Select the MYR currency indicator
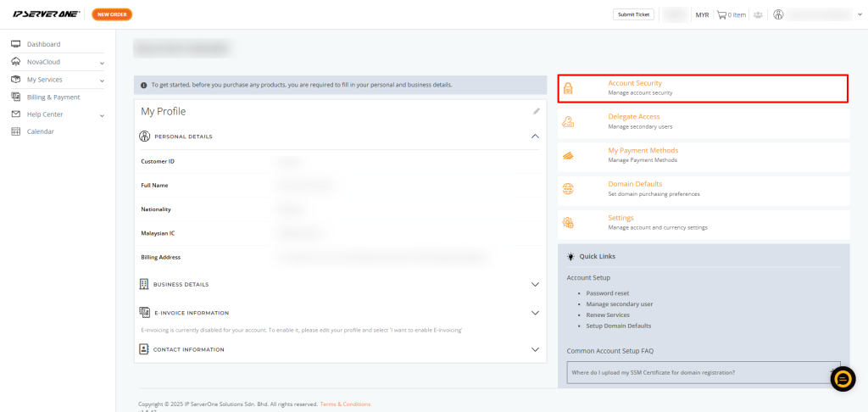 click(702, 15)
